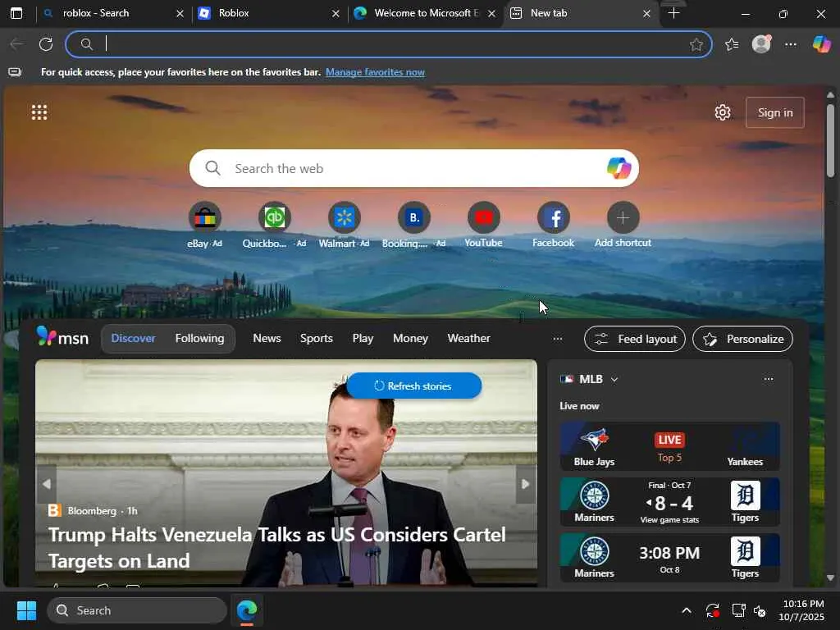Open the Play category

(363, 338)
